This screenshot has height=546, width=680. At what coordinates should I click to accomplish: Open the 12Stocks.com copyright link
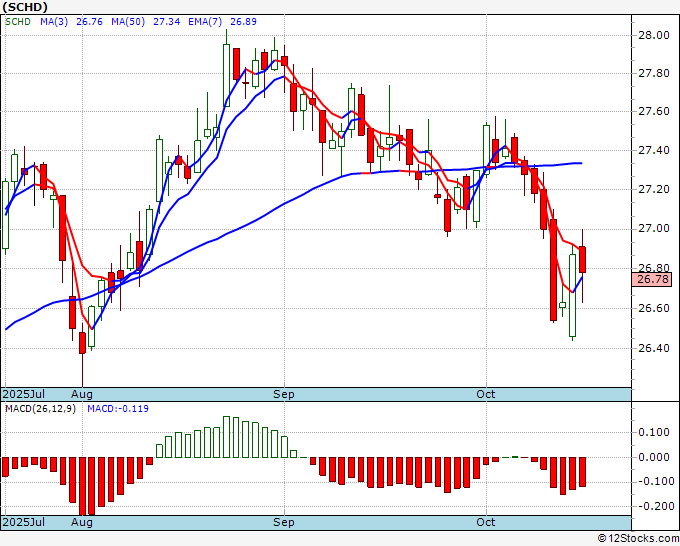click(638, 539)
